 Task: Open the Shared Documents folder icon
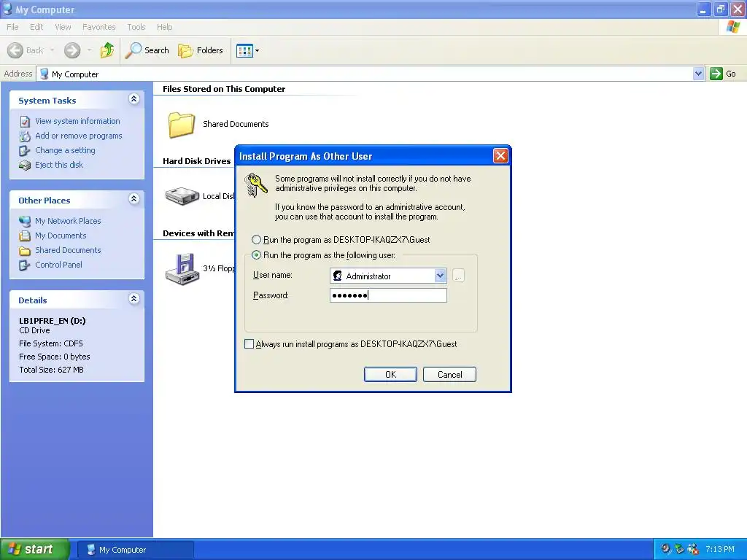tap(182, 125)
